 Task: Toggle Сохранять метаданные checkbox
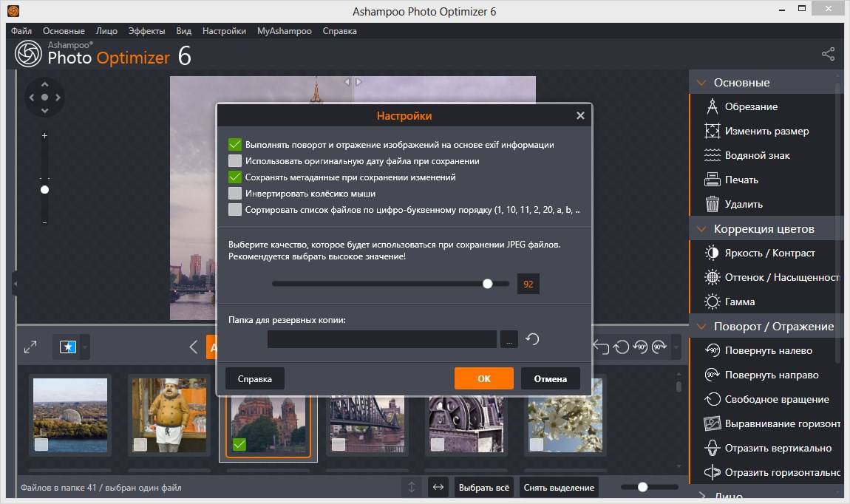point(235,177)
